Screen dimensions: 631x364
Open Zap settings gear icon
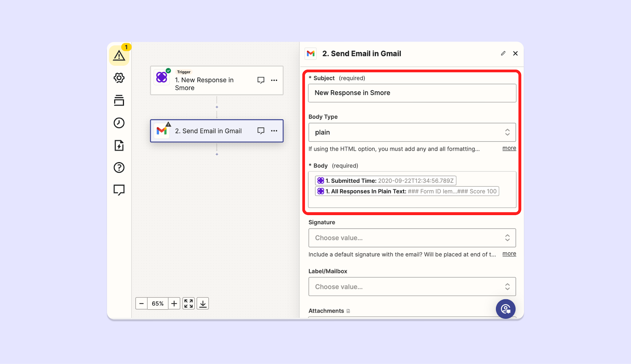119,78
